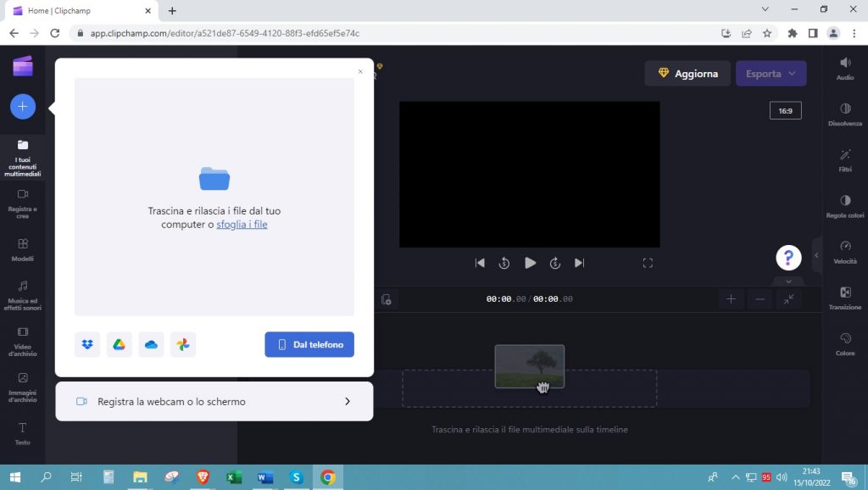Open the Regola colori panel
The image size is (868, 490).
click(x=844, y=206)
